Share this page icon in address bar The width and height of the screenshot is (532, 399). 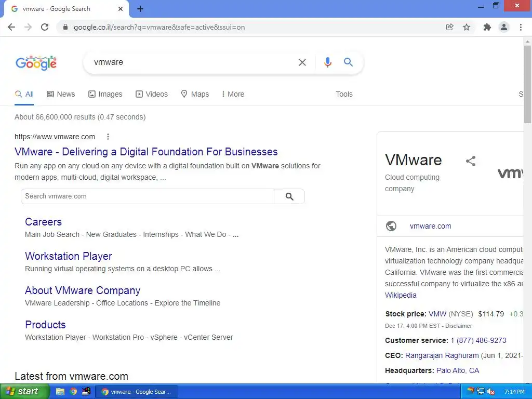tap(449, 27)
